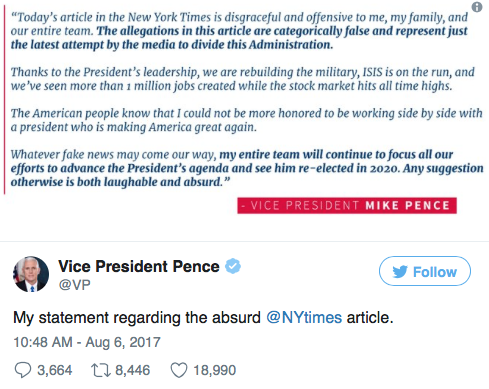Like the tweet with the heart icon
The image size is (489, 389).
[x=179, y=370]
